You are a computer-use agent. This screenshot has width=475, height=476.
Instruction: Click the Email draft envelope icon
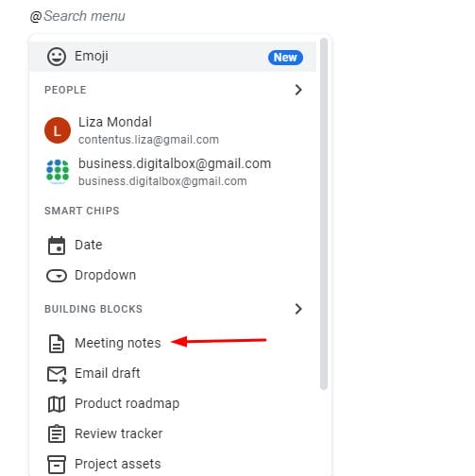[57, 375]
